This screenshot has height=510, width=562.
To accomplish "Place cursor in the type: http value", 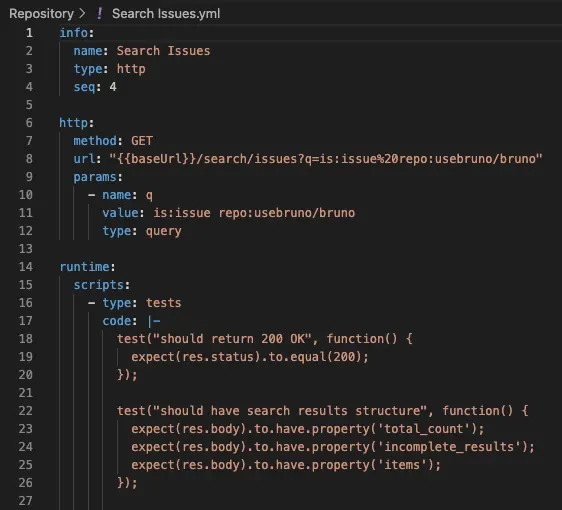I will pyautogui.click(x=131, y=69).
